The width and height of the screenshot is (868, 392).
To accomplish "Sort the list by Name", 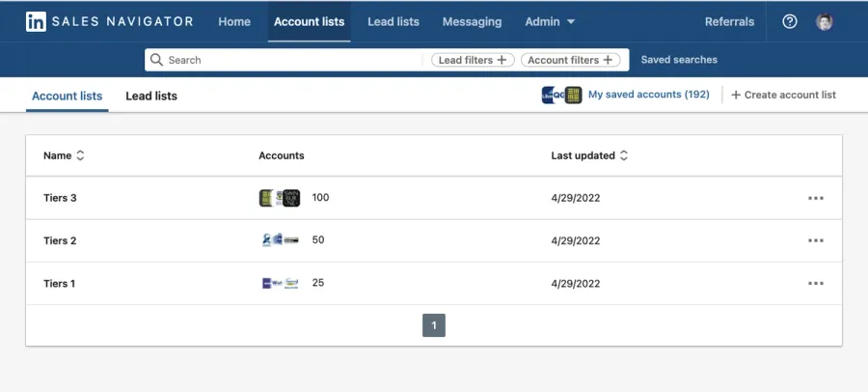I will click(x=64, y=155).
